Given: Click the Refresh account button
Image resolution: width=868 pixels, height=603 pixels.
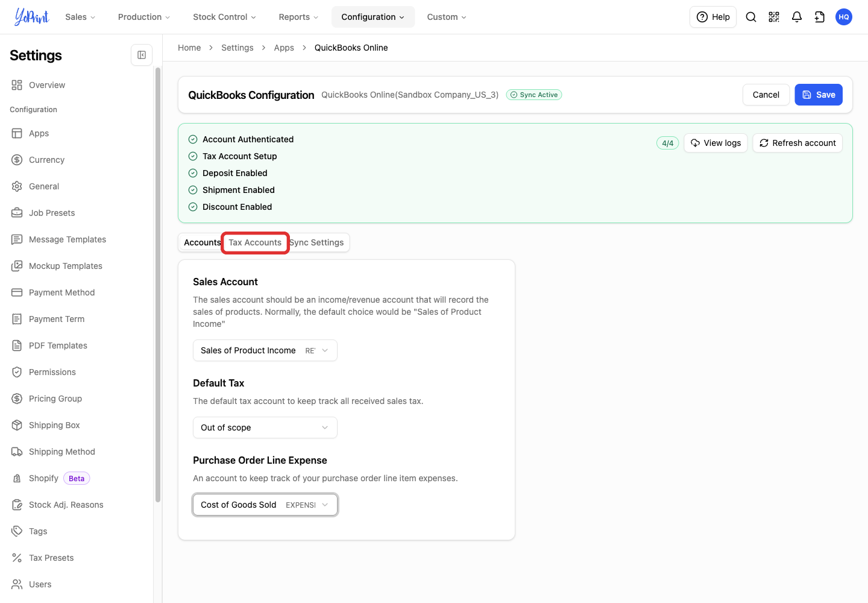Looking at the screenshot, I should (797, 143).
